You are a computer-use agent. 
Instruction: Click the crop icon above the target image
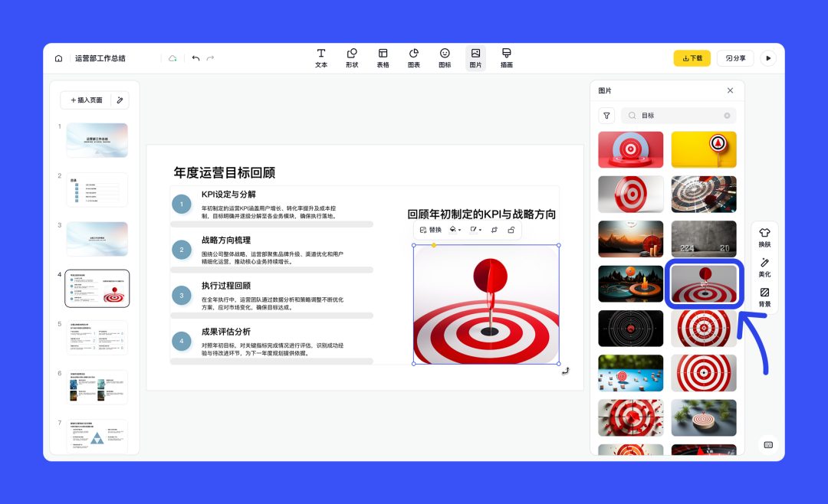495,229
